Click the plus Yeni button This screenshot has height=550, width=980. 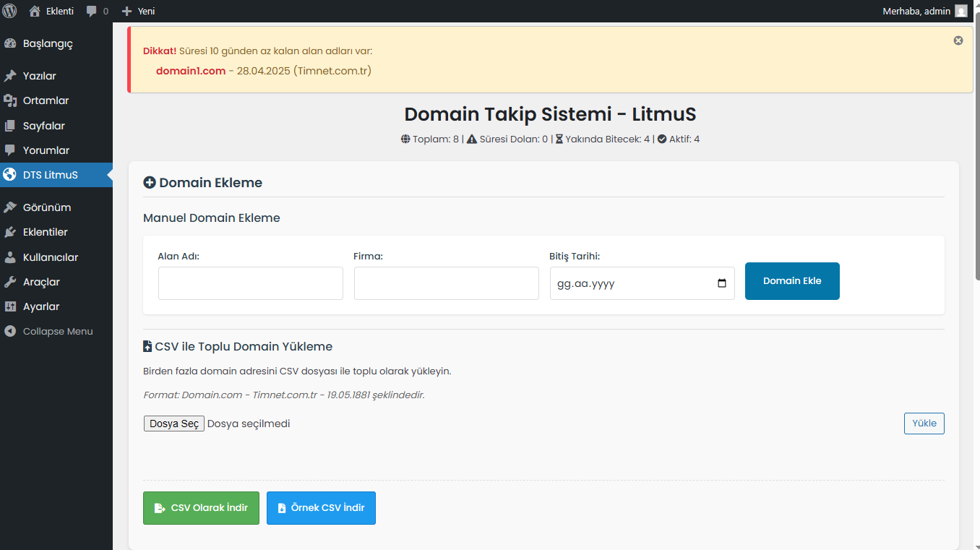click(x=138, y=11)
